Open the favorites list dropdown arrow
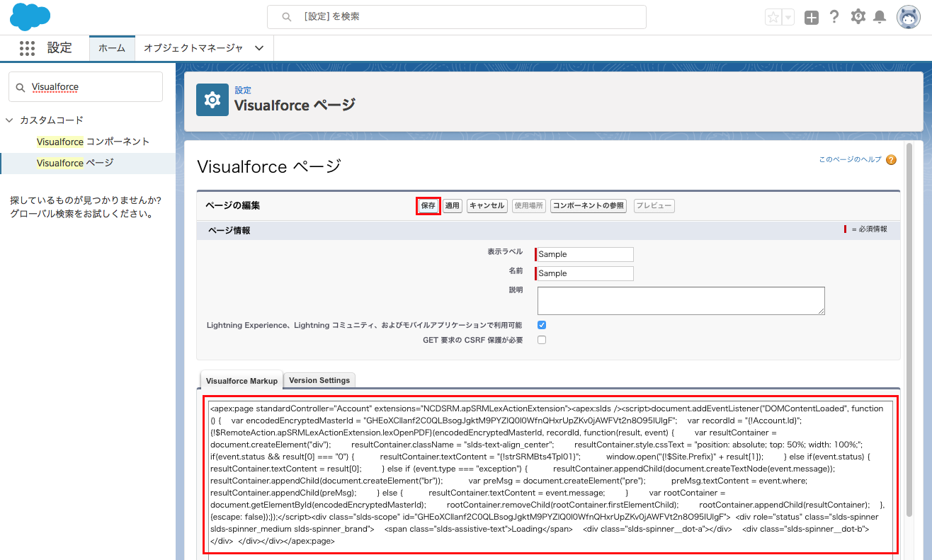 [788, 18]
